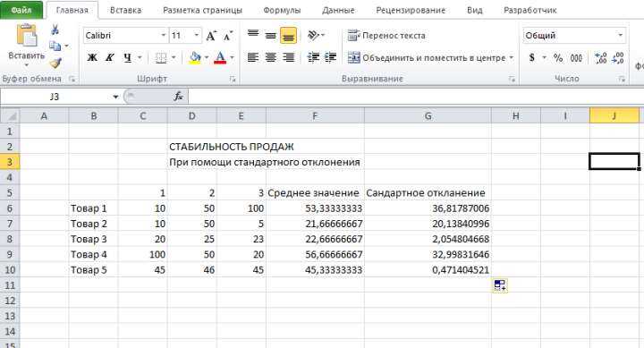The width and height of the screenshot is (644, 348).
Task: Click the Paste (Вставить) clipboard icon
Action: click(26, 35)
